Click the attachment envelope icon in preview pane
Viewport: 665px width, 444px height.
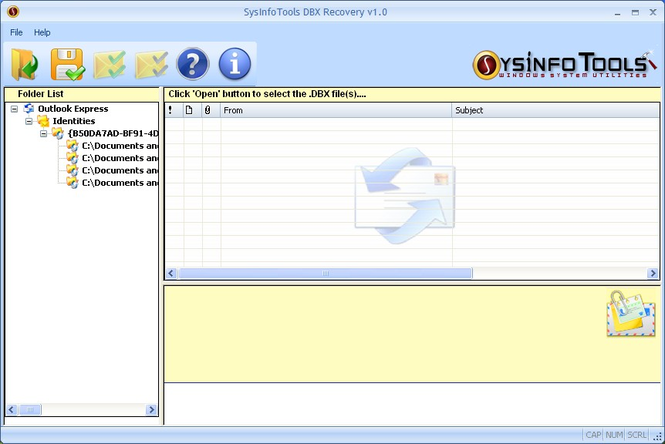pyautogui.click(x=631, y=313)
